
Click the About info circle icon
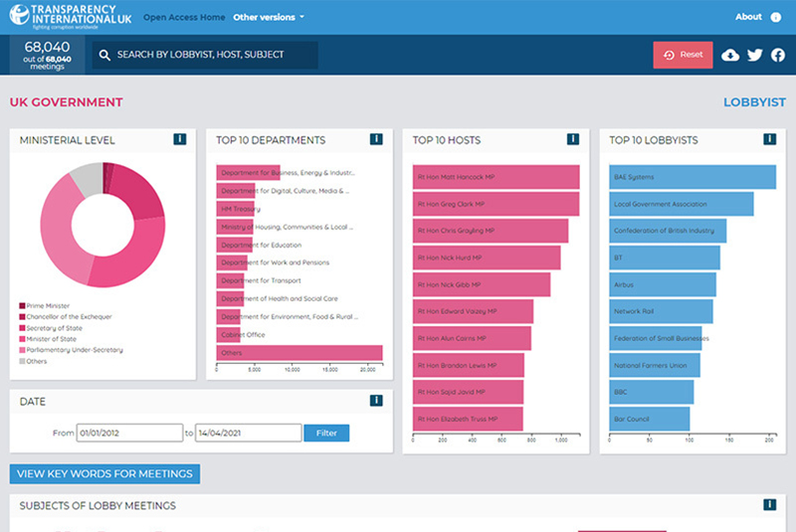pyautogui.click(x=776, y=17)
